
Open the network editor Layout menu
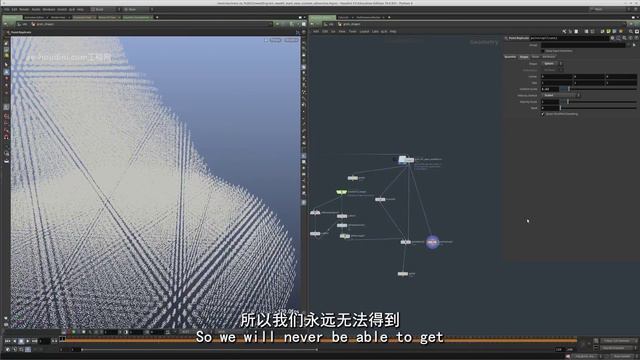tap(364, 31)
